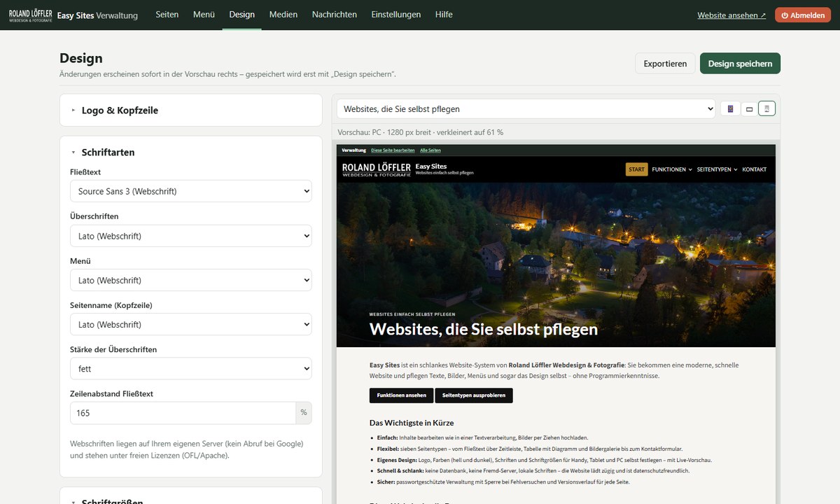
Task: Switch preview to the tablet icon
Action: 749,108
